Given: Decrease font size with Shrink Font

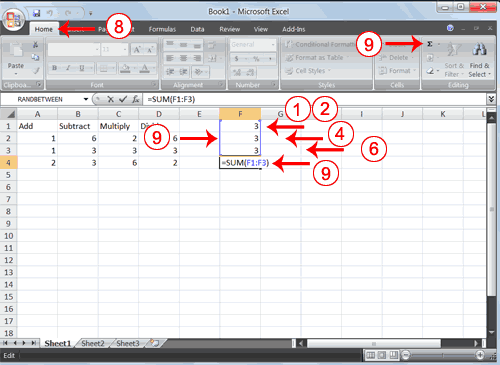Looking at the screenshot, I should tap(150, 50).
